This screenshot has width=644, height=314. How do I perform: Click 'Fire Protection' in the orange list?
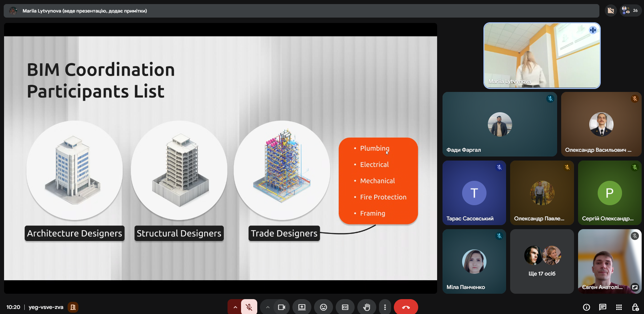[x=383, y=197]
